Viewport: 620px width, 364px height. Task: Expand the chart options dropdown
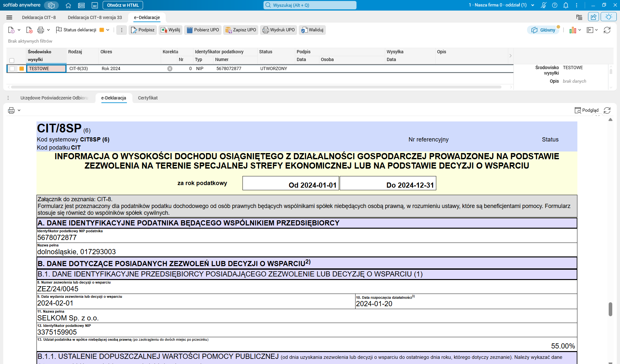(x=580, y=30)
